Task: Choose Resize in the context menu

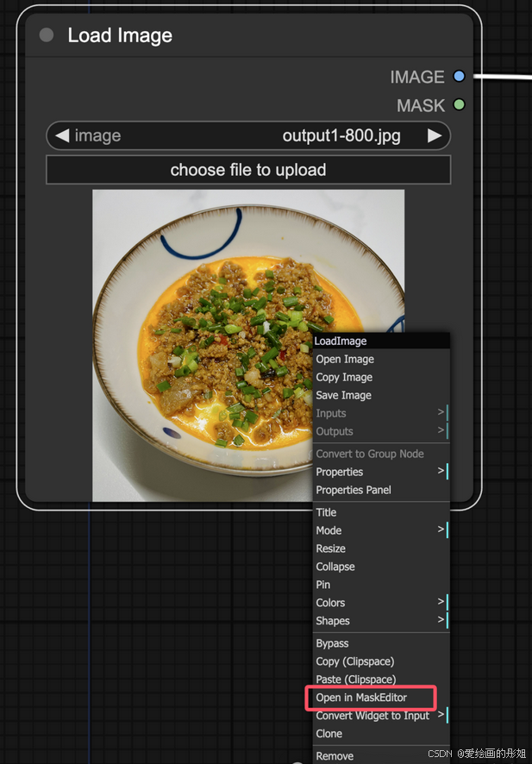Action: coord(380,548)
